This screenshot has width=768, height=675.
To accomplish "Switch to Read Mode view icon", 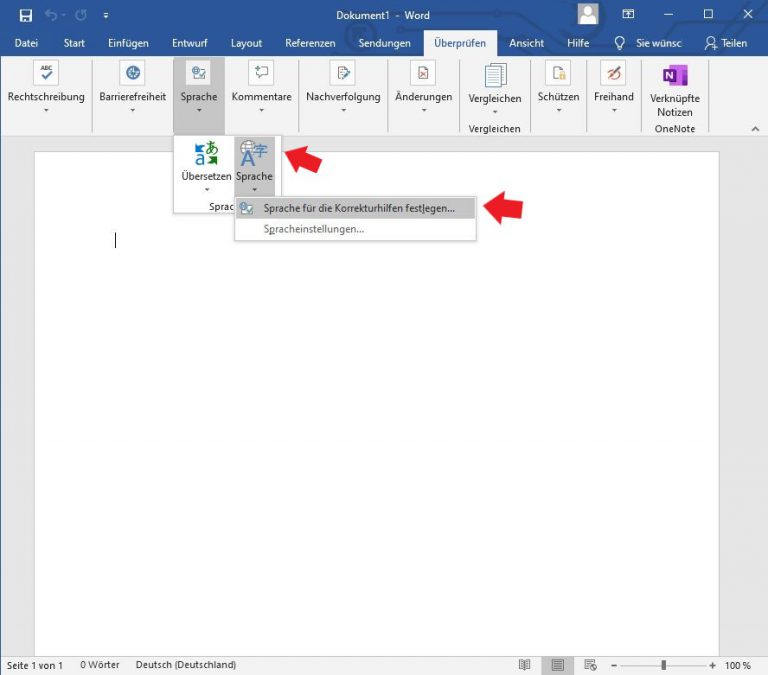I will (x=525, y=665).
